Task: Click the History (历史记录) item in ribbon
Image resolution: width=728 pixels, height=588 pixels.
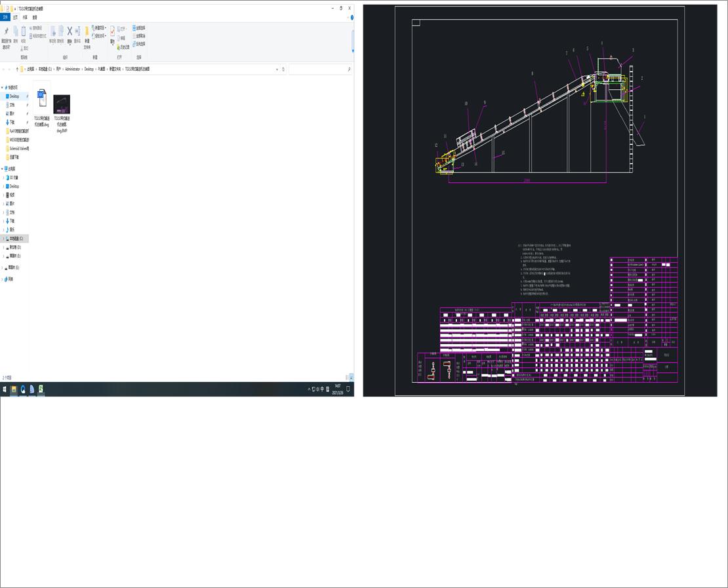Action: tap(123, 47)
